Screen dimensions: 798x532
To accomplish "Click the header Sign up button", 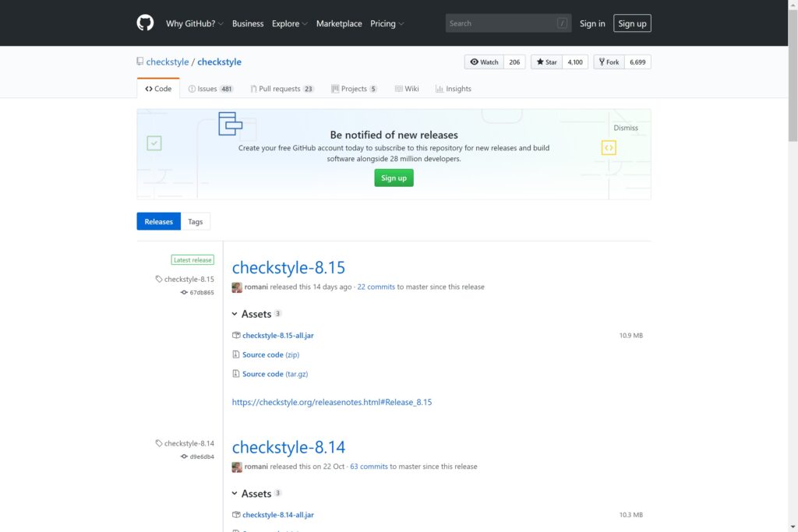I will [x=632, y=23].
